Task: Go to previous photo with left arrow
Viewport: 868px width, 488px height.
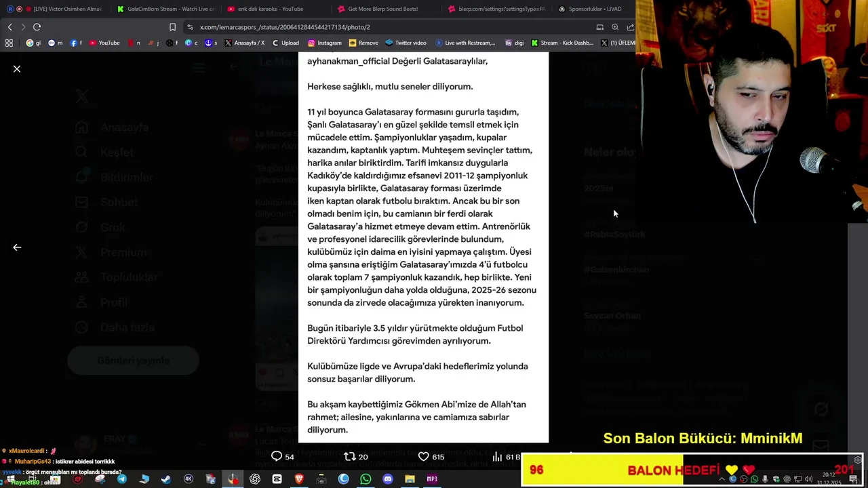Action: click(17, 247)
